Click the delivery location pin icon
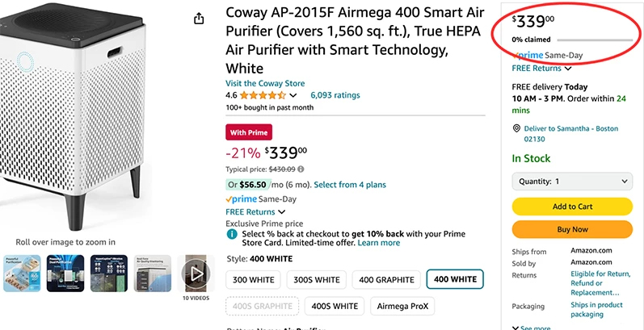Image resolution: width=644 pixels, height=330 pixels. tap(517, 129)
